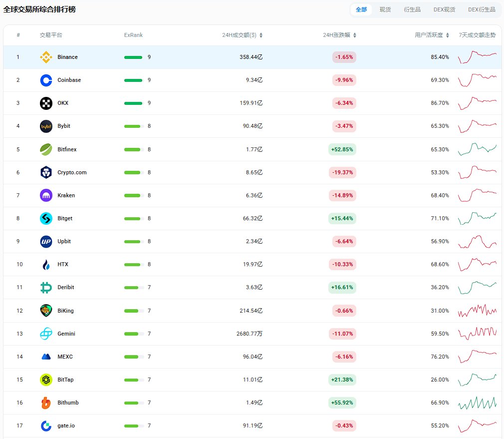Viewport: 504px width, 439px height.
Task: Click Deribit +16.61% change badge
Action: [342, 287]
